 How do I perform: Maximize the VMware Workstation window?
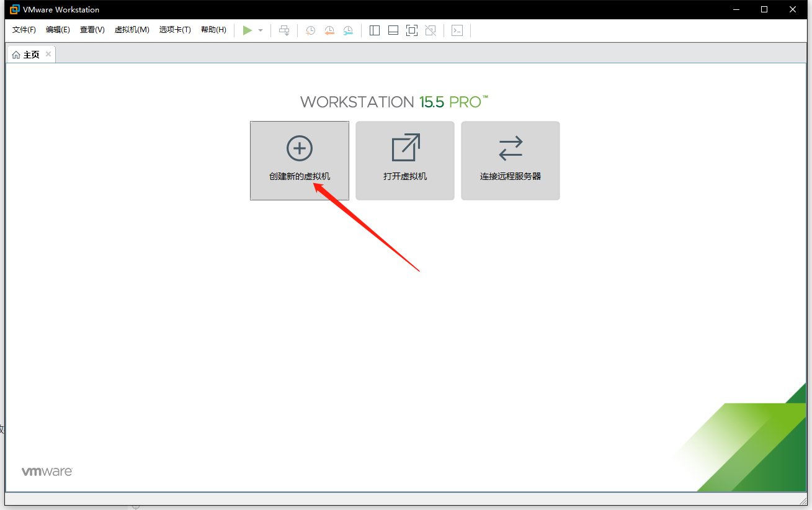point(764,9)
